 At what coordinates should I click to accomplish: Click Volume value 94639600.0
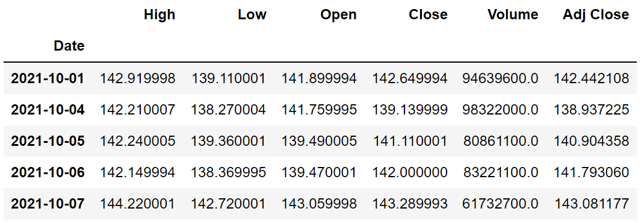(x=500, y=78)
